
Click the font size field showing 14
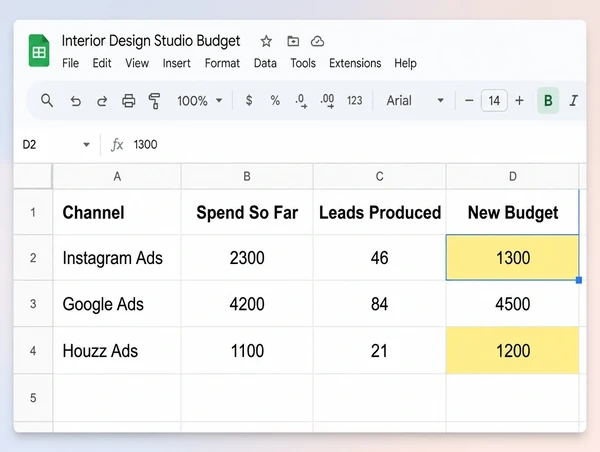(494, 101)
